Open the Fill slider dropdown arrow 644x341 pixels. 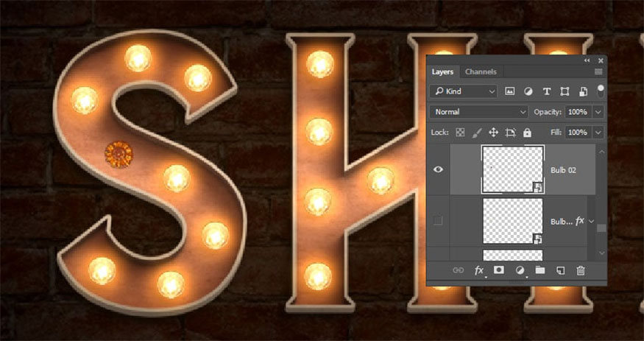[x=598, y=133]
